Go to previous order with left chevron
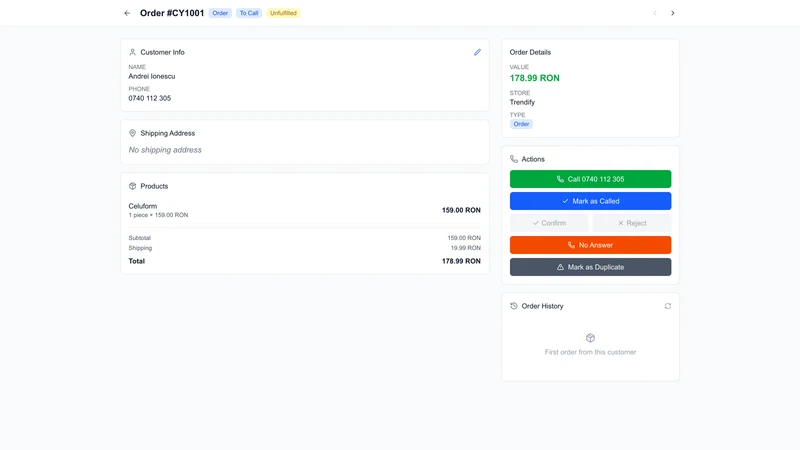 (655, 13)
